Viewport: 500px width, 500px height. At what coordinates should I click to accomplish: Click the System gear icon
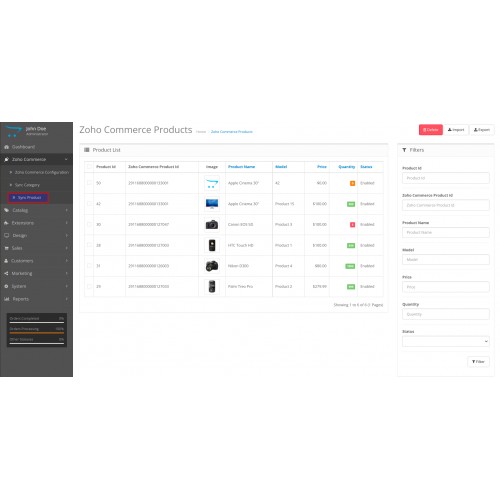point(6,286)
